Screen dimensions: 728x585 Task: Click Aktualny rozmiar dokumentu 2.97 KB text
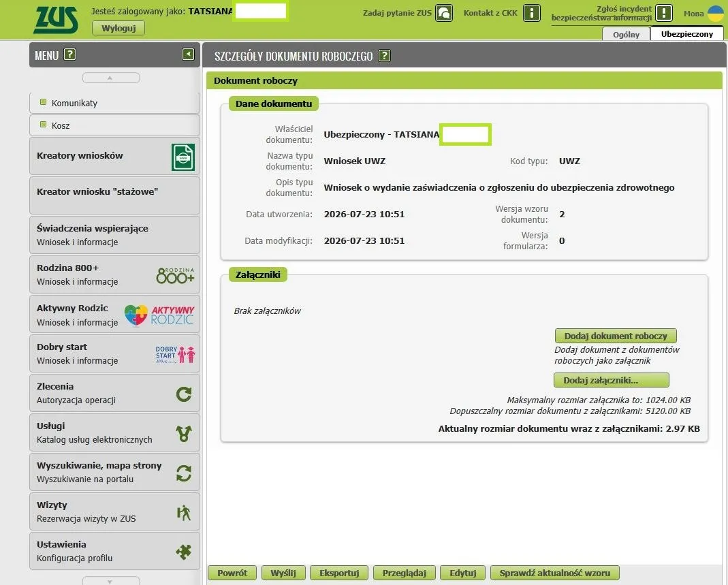(569, 428)
